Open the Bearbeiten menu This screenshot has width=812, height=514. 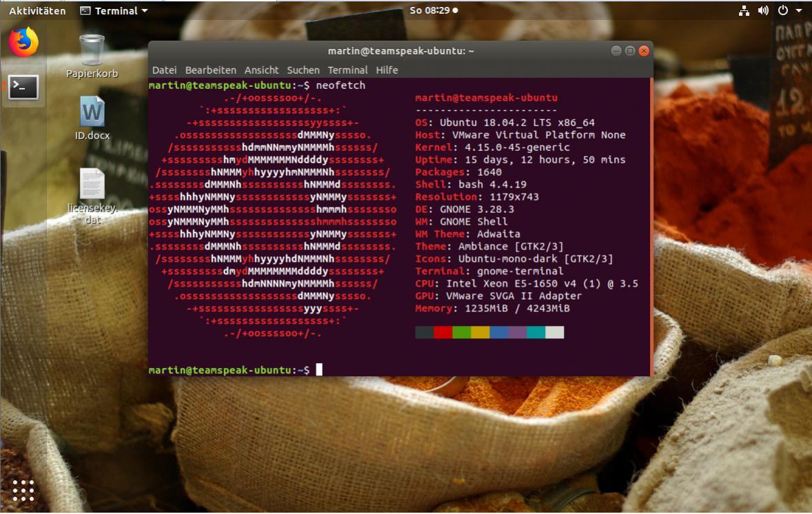(x=210, y=70)
